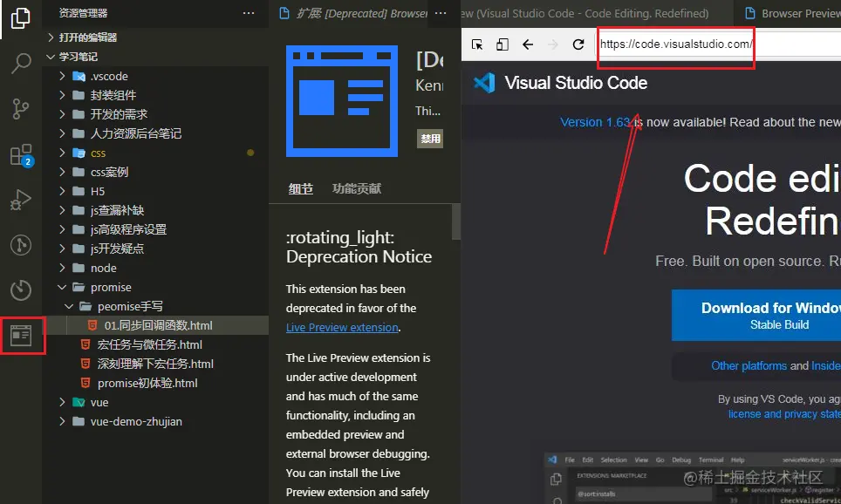Click the browser reload icon

[578, 44]
